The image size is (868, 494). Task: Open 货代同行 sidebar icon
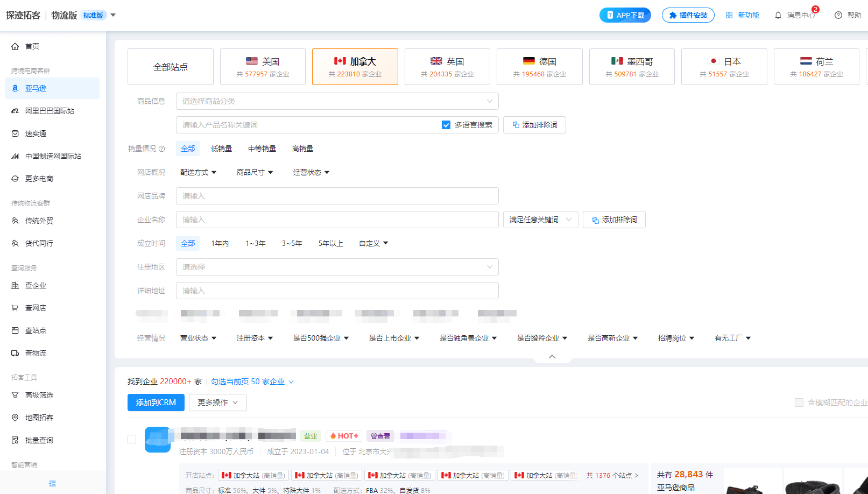point(15,243)
